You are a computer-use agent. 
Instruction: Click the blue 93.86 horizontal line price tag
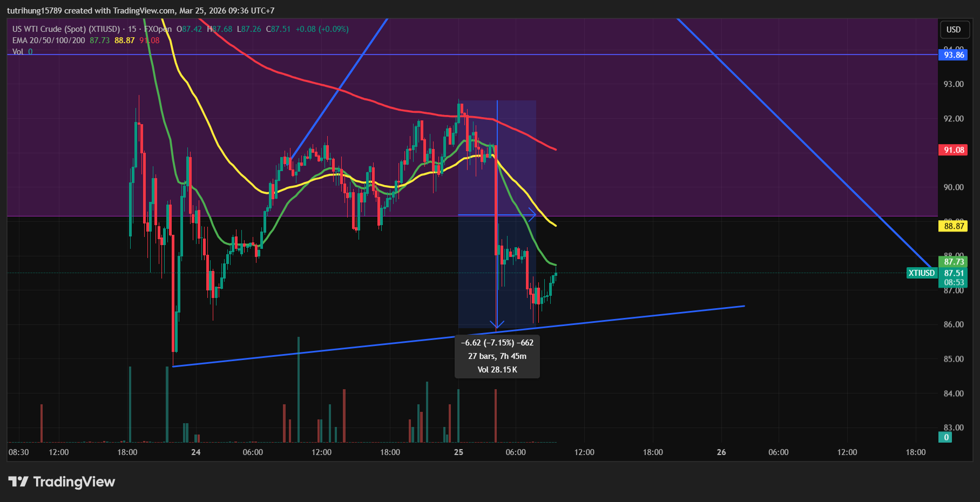[x=954, y=55]
